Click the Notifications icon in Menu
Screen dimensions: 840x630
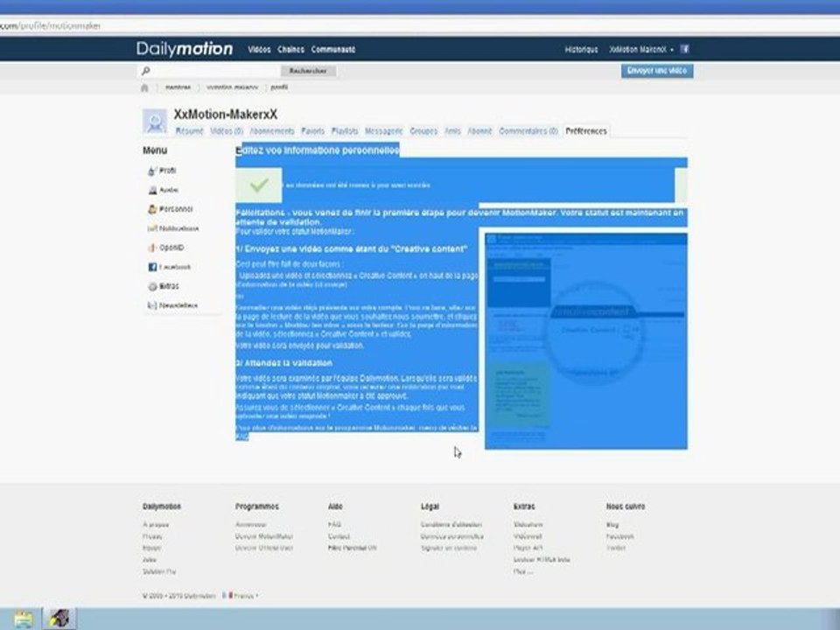point(152,228)
